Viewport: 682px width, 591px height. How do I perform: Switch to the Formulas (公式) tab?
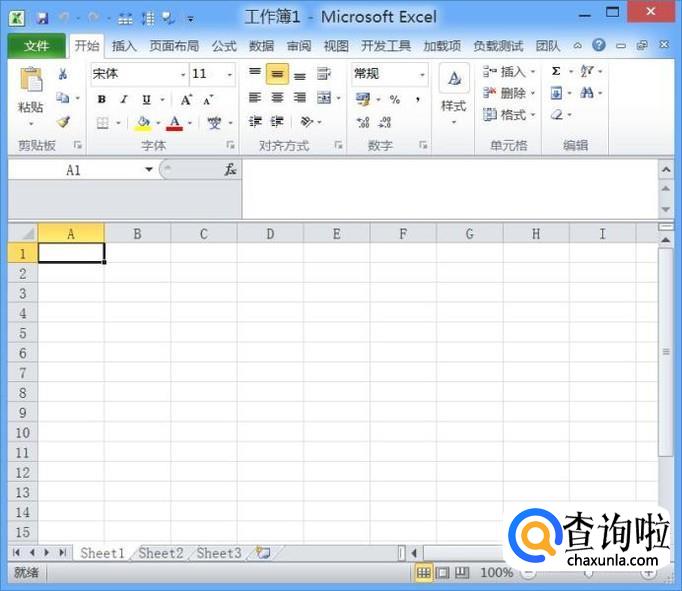(x=224, y=46)
